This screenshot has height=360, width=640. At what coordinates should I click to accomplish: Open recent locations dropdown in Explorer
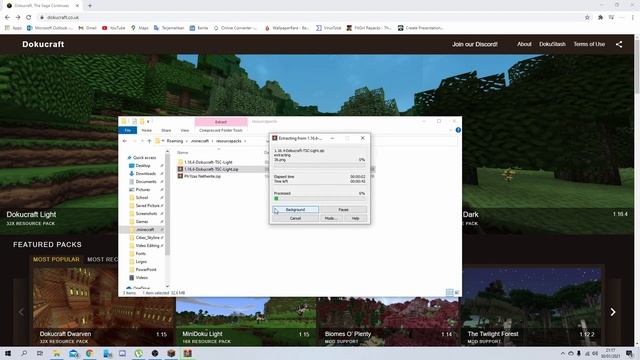point(142,141)
